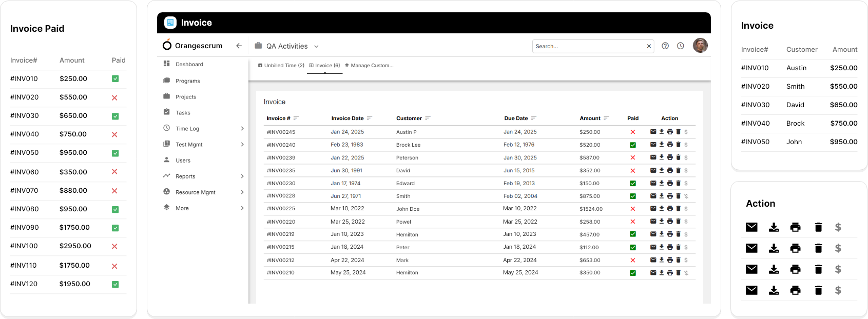868x319 pixels.
Task: Print invoice #INV00239 with the printer icon
Action: pos(670,157)
